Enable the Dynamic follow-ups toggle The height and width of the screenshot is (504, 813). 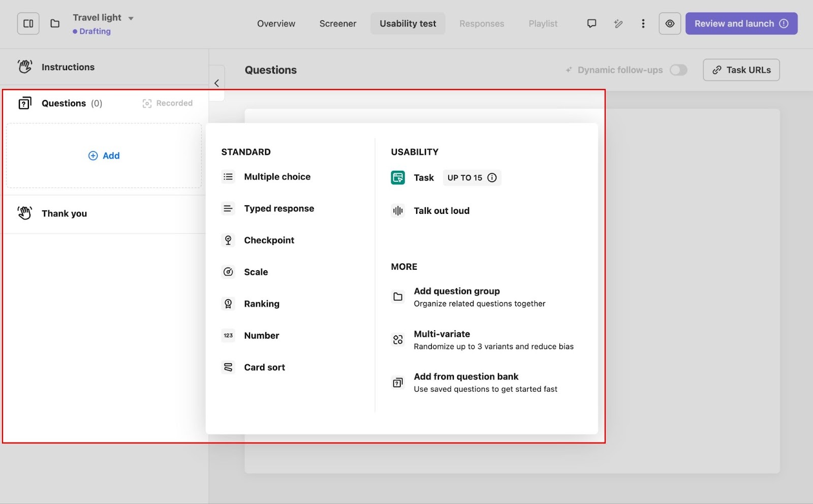point(678,70)
